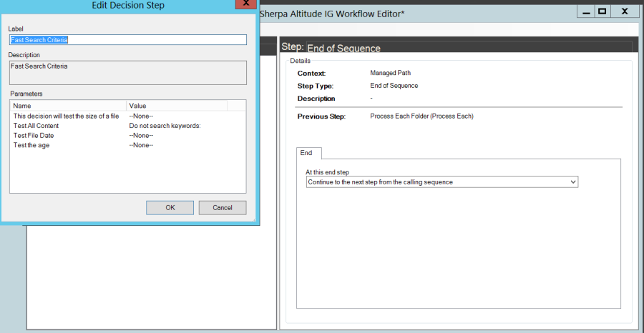The width and height of the screenshot is (644, 333).
Task: Sort parameters by Name column header
Action: coord(68,106)
